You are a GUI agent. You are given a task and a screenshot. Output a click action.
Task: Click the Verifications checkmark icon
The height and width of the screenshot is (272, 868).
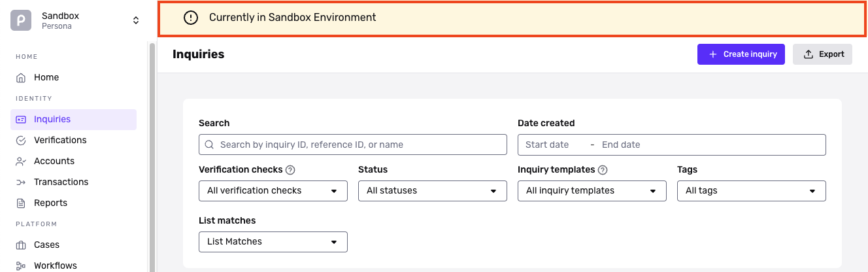21,141
